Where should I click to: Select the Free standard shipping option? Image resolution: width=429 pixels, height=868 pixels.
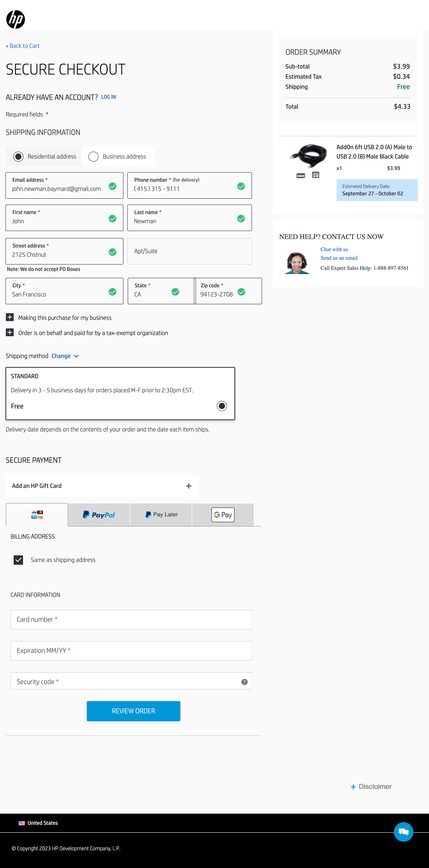tap(222, 406)
